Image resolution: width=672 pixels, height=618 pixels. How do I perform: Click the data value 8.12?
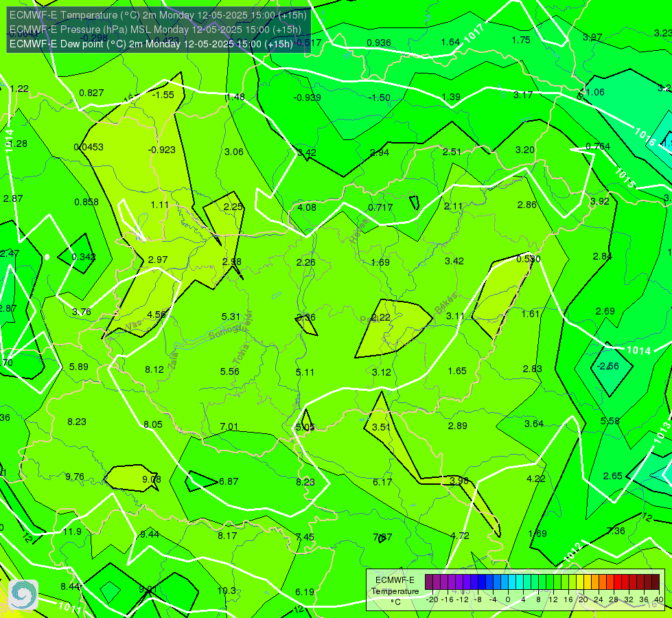click(154, 369)
